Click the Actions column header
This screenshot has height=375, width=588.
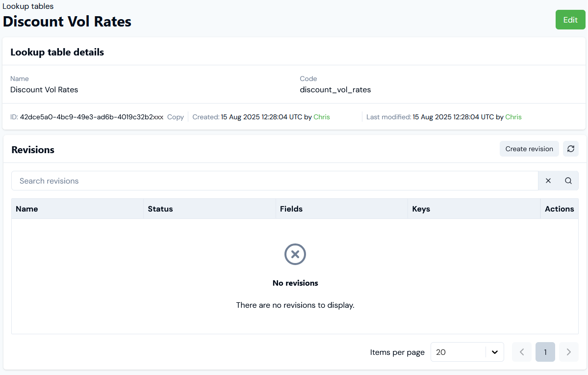pyautogui.click(x=559, y=209)
